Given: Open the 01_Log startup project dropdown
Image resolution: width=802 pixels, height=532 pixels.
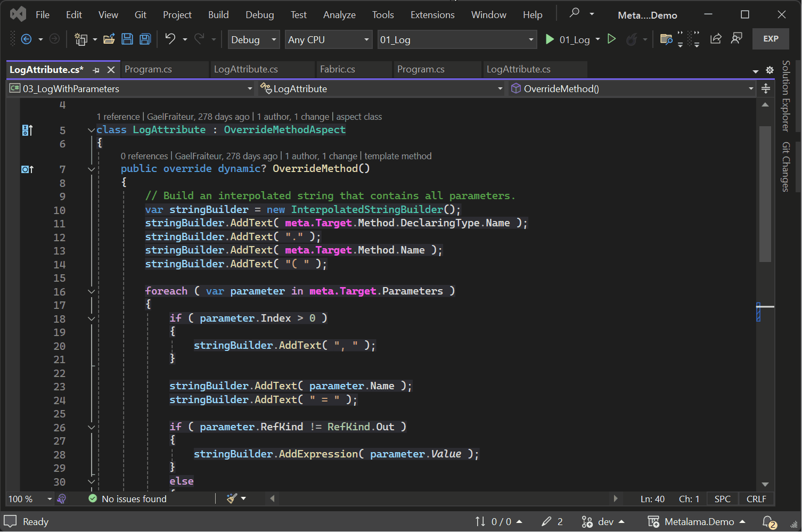Looking at the screenshot, I should pyautogui.click(x=457, y=39).
